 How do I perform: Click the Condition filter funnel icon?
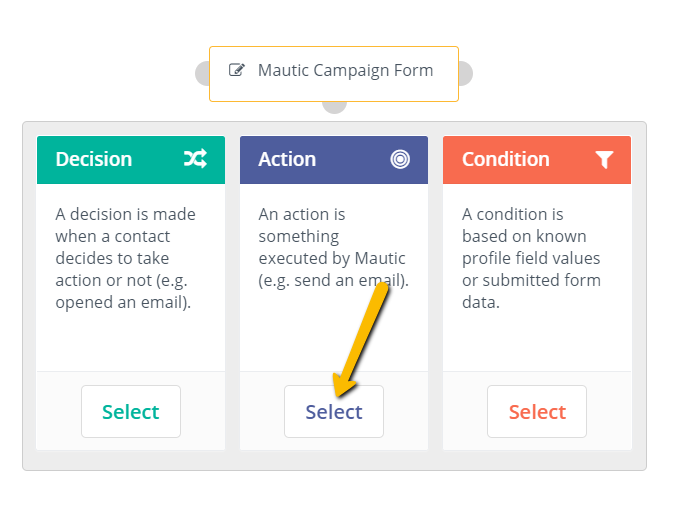point(604,159)
